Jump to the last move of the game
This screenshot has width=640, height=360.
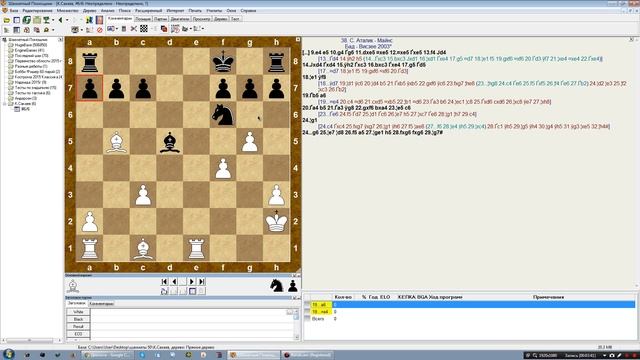201,281
